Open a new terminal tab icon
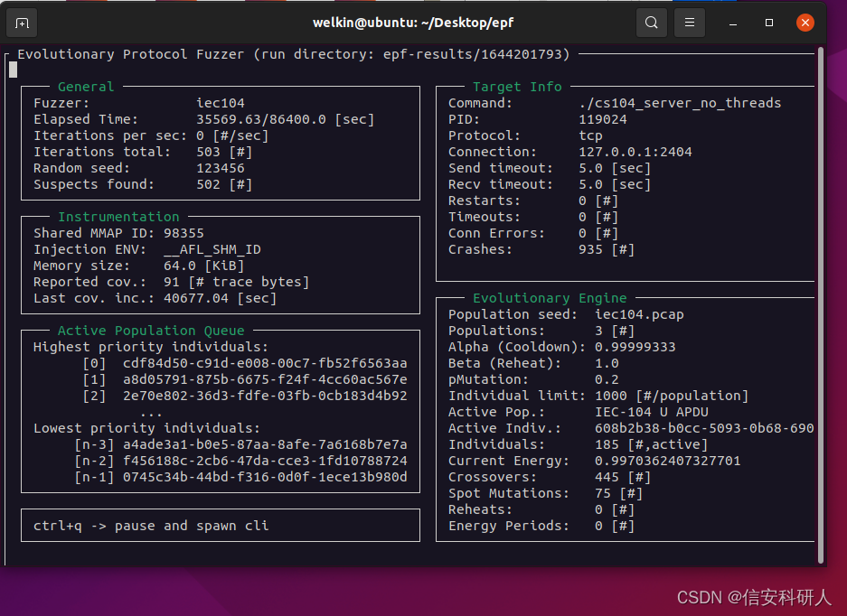 (22, 23)
